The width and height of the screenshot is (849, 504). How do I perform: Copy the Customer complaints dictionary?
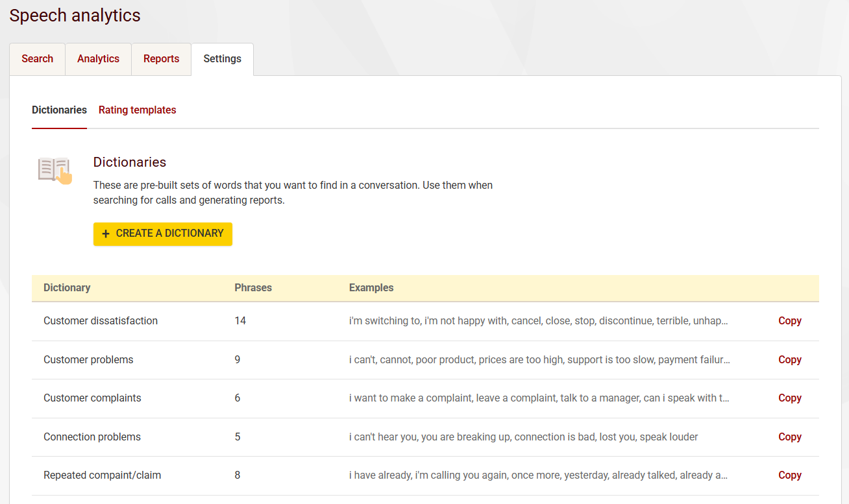[x=789, y=398]
